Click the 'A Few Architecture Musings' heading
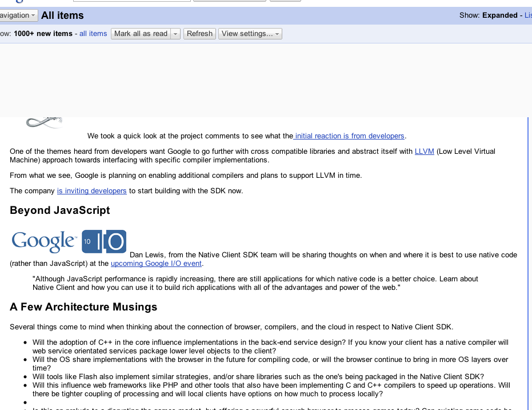The image size is (532, 410). (x=83, y=307)
